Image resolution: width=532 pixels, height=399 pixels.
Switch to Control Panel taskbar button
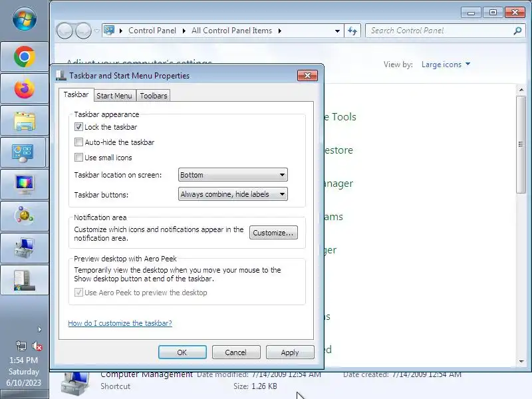pos(23,153)
